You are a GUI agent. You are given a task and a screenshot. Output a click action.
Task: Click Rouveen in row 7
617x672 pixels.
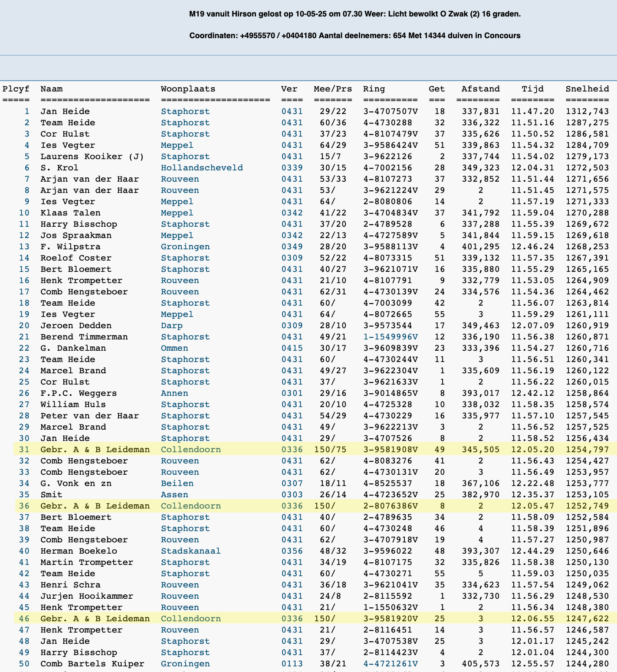click(180, 179)
